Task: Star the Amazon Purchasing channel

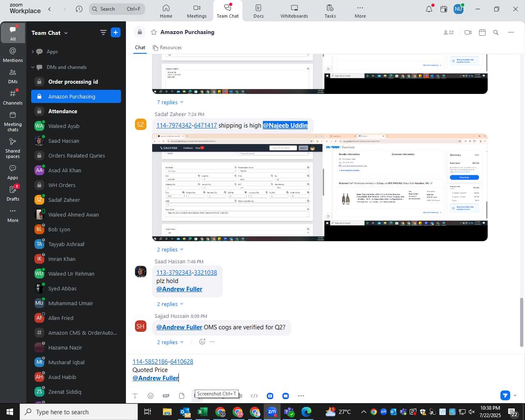Action: (154, 32)
